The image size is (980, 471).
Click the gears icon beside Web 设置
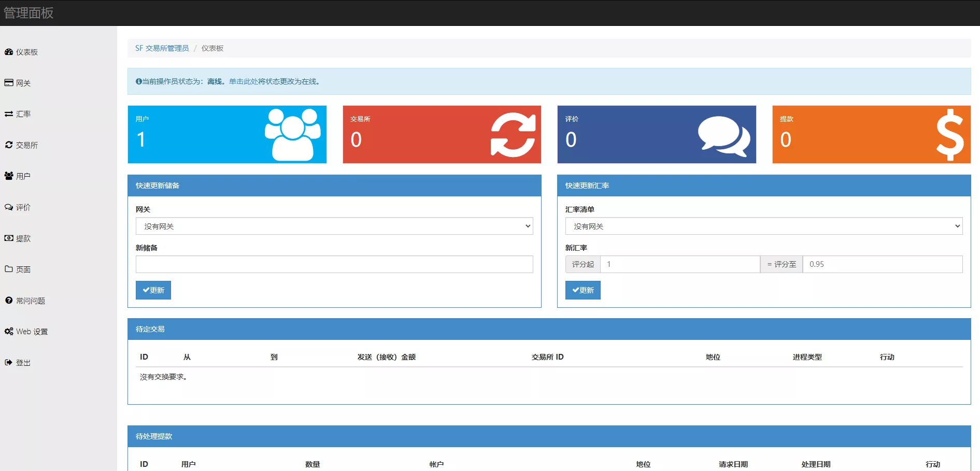[9, 332]
